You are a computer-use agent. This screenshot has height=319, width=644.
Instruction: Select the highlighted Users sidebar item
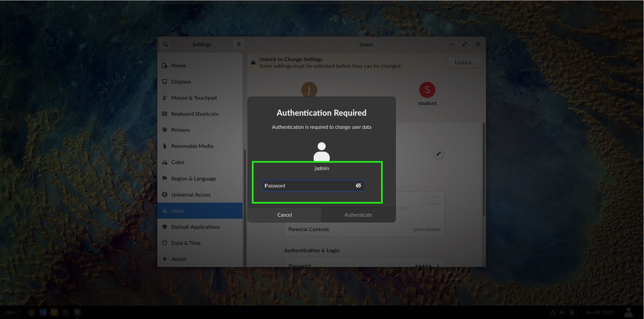(x=200, y=211)
